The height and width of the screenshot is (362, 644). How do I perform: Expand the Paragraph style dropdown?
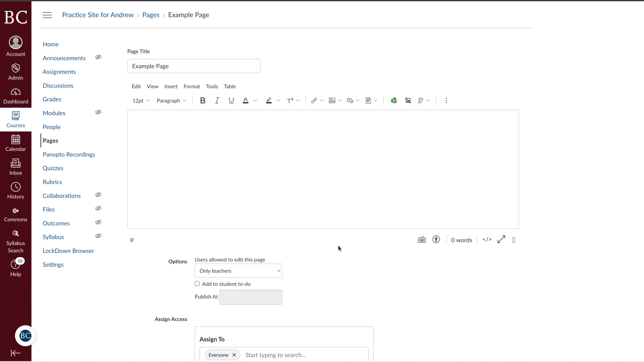click(172, 100)
